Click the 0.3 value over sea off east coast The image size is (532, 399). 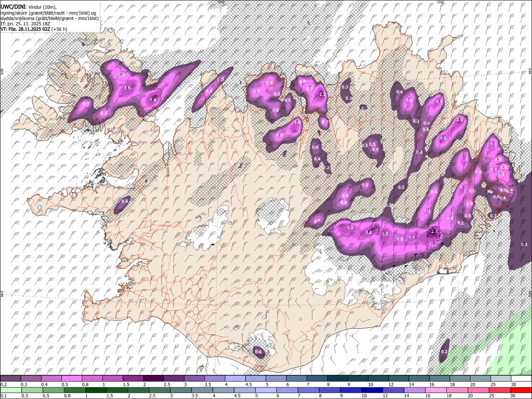tap(524, 245)
